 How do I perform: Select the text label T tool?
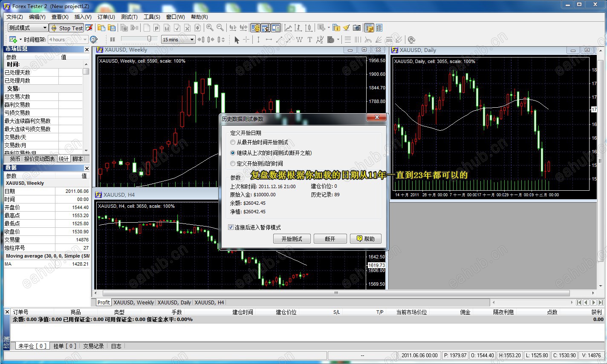click(x=309, y=40)
